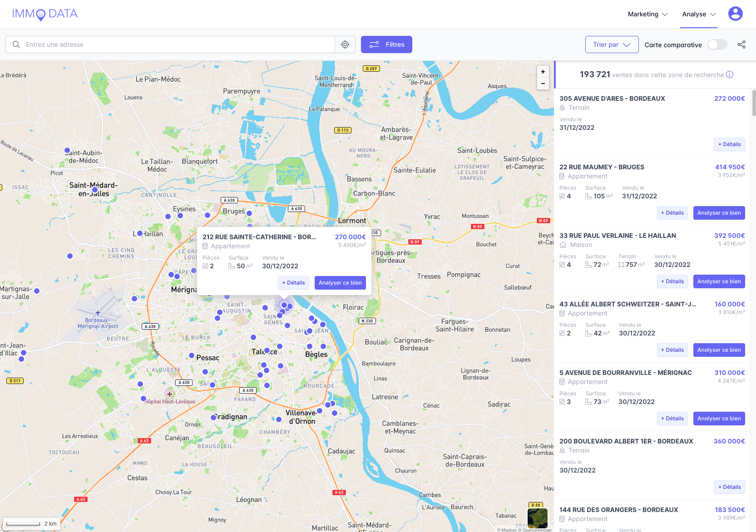Analyser ce bien for 33 Rue Paul Verlaine
This screenshot has width=756, height=532.
(x=719, y=281)
